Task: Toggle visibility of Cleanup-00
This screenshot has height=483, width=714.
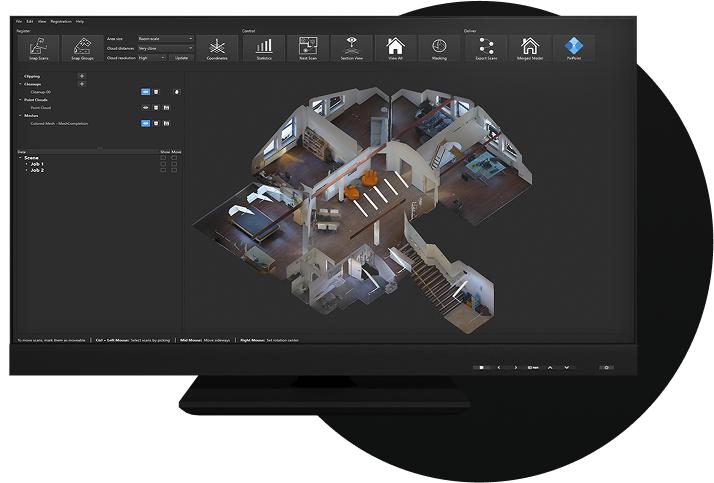Action: tap(145, 91)
